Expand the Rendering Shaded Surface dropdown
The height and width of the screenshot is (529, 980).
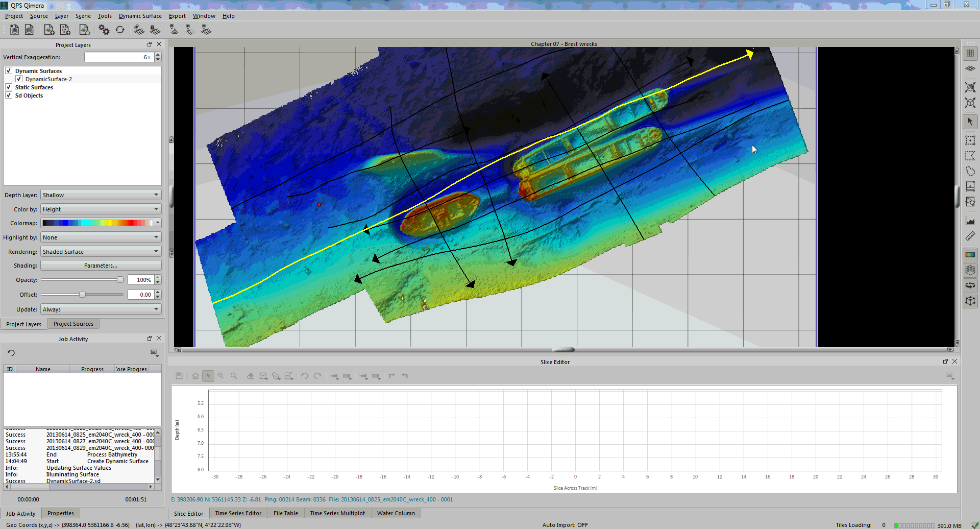point(101,252)
